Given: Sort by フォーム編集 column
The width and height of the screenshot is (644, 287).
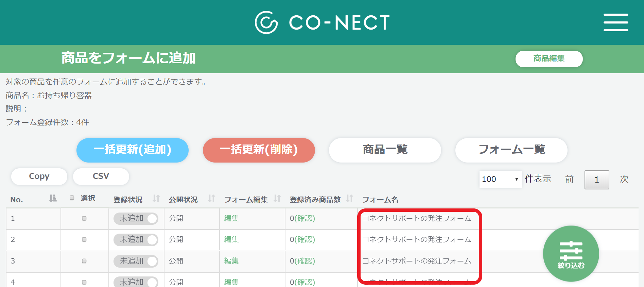Looking at the screenshot, I should pyautogui.click(x=277, y=198).
